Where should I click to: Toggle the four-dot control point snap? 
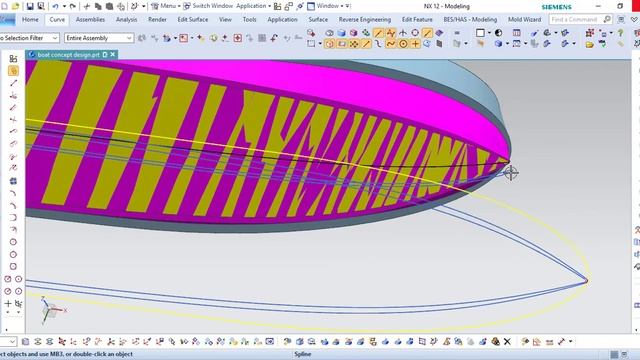[354, 44]
